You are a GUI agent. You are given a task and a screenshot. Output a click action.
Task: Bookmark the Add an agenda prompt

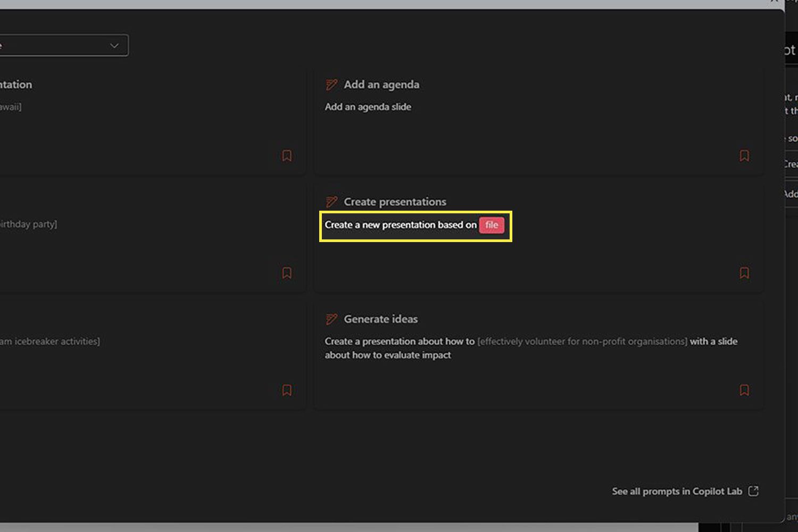coord(744,155)
